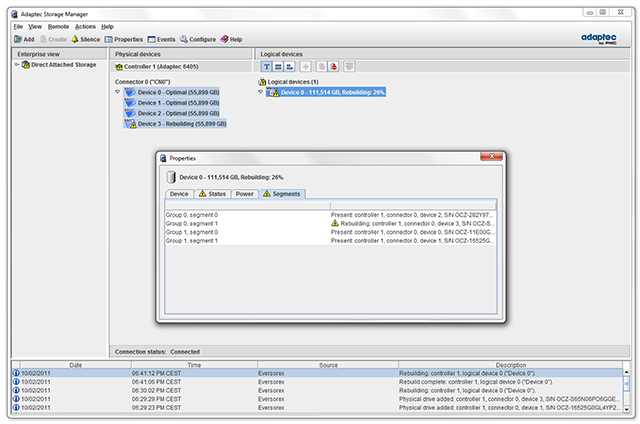Select the text description view (T) button
Viewport: 640px width, 424px height.
point(266,67)
